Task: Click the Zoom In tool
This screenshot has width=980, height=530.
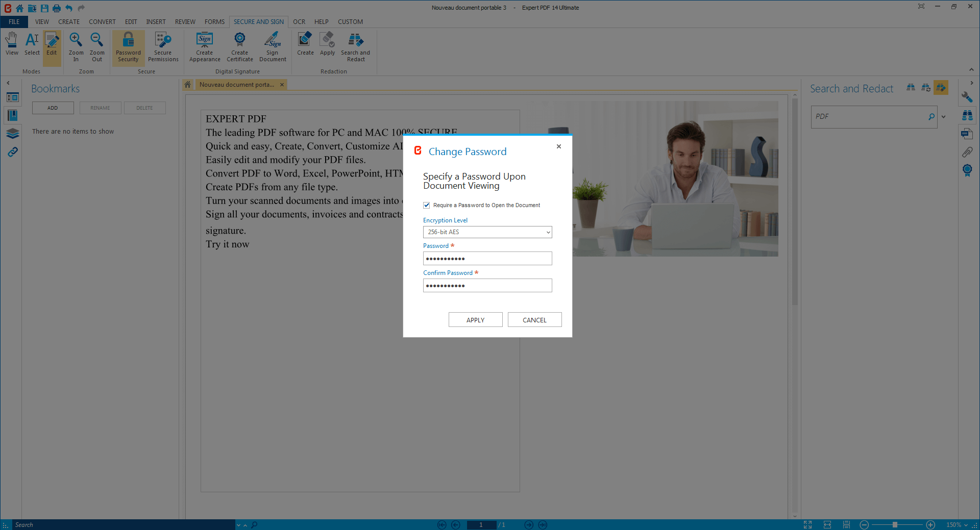Action: 76,47
